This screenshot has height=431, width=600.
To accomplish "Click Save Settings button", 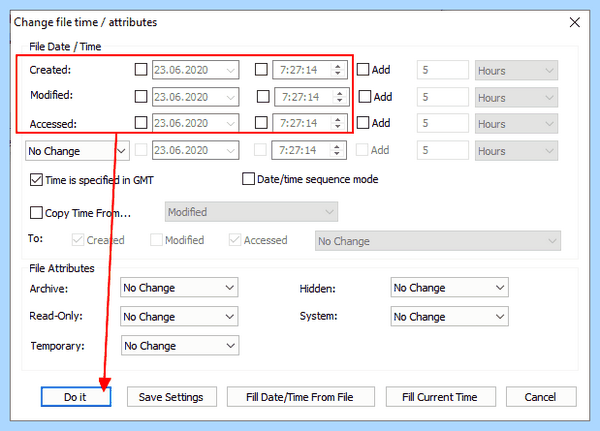I will click(x=172, y=397).
